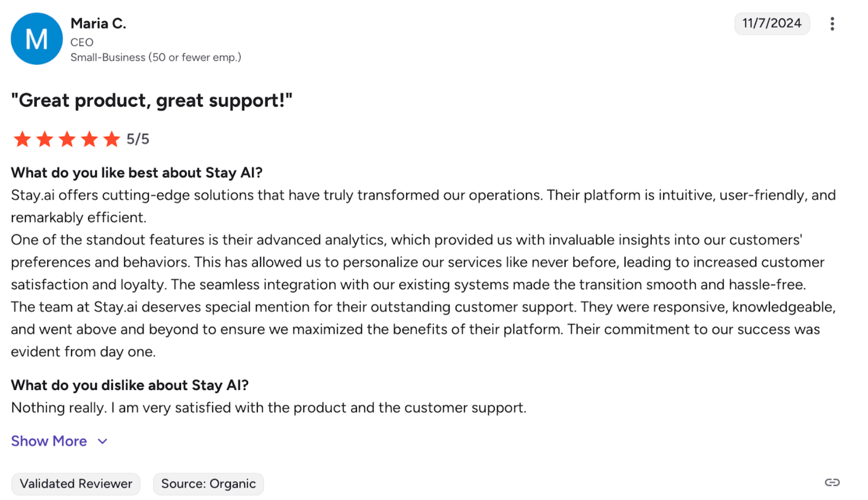Open the three-dot options menu
Viewport: 868px width, 500px height.
832,24
